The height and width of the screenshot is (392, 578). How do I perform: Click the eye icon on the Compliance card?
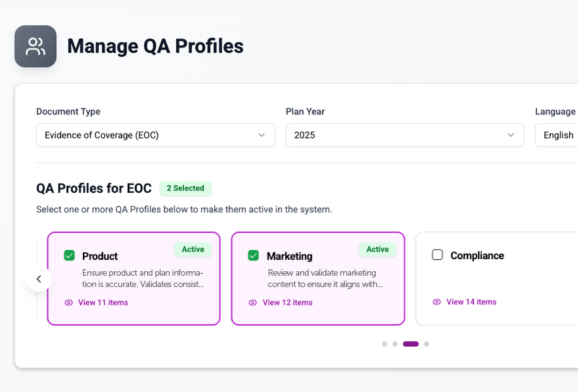[437, 302]
